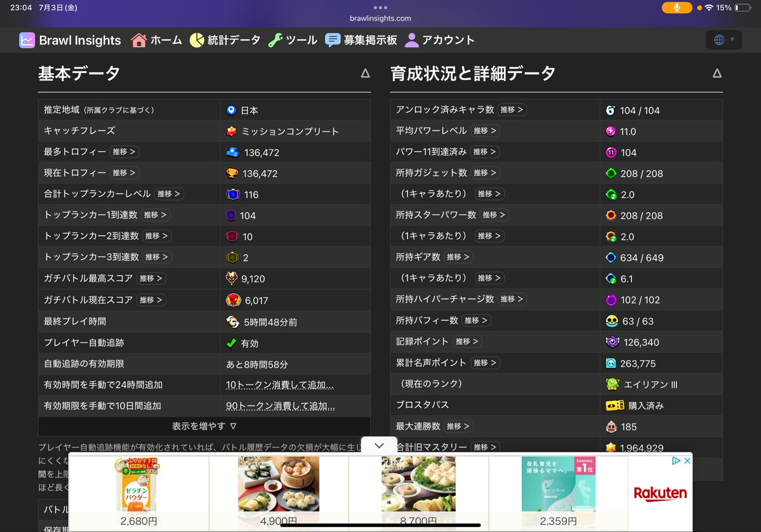Click the trophy icon beside 136,472 現在トロフィー
Image resolution: width=761 pixels, height=532 pixels.
coord(232,173)
